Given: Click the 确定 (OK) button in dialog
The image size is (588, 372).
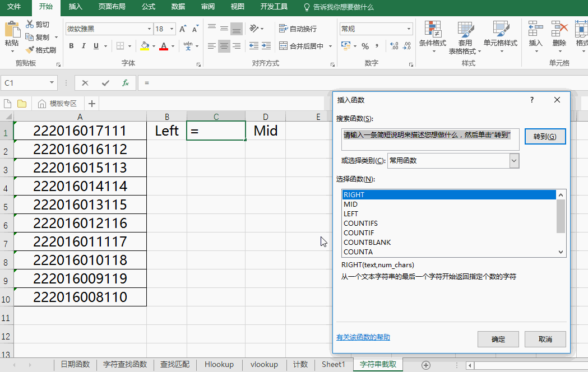Looking at the screenshot, I should tap(498, 340).
